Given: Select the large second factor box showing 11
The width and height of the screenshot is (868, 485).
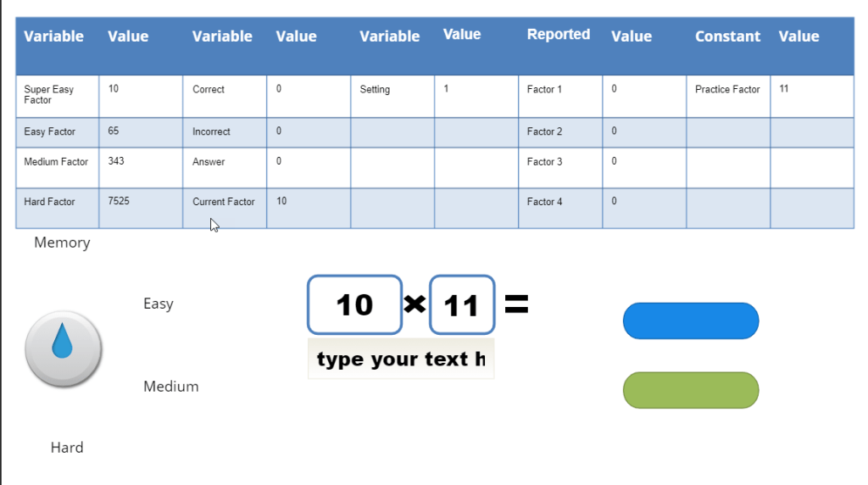Looking at the screenshot, I should (462, 304).
